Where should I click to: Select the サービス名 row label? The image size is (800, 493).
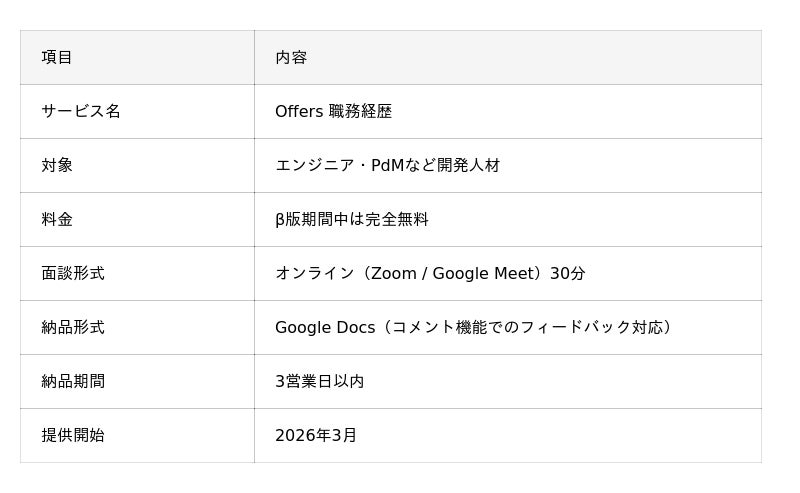[81, 112]
